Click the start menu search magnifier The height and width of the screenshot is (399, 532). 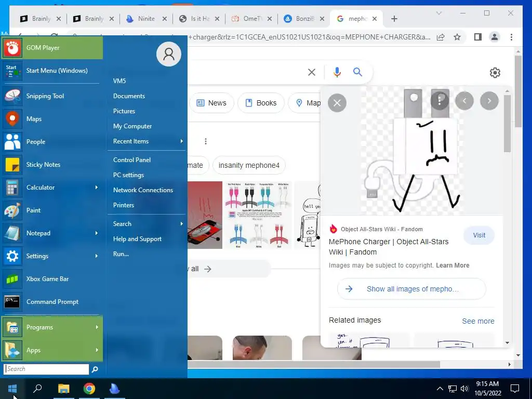point(95,369)
